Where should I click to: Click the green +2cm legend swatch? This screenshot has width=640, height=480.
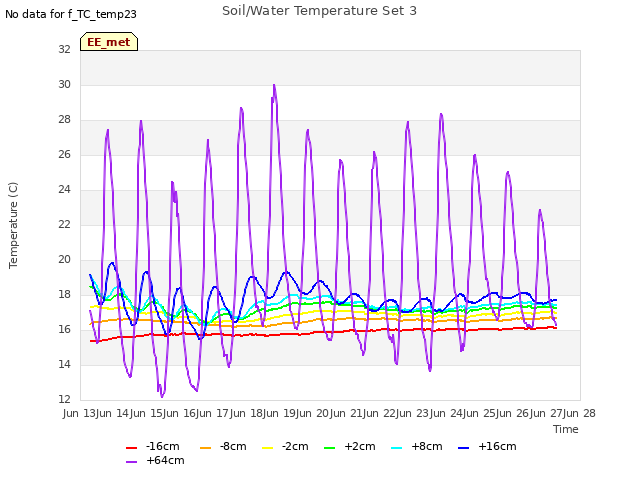329,448
